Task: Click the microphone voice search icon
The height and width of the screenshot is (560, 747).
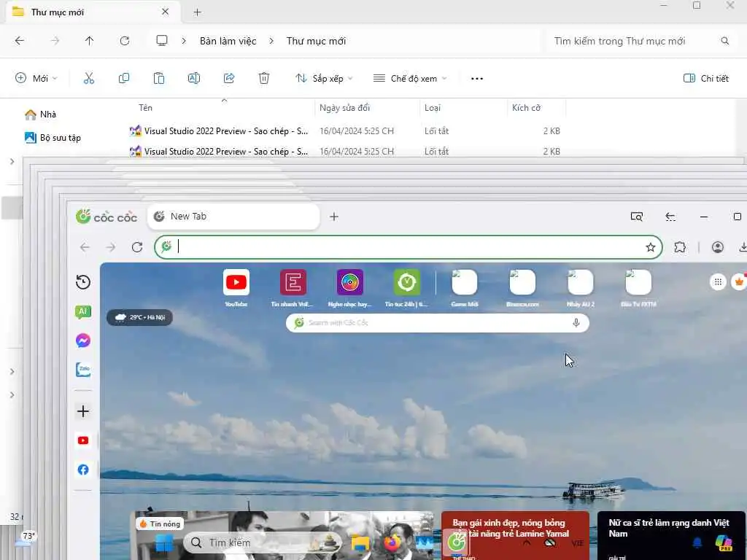Action: [x=576, y=323]
